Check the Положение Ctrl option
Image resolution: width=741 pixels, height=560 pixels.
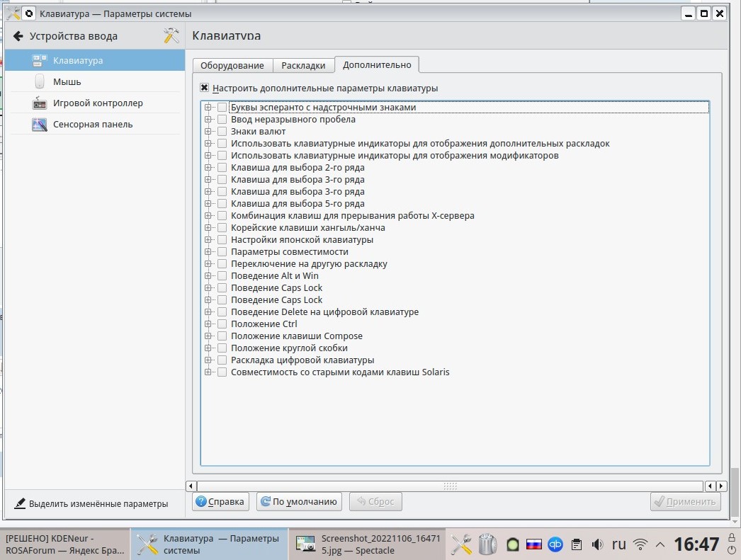pos(222,324)
